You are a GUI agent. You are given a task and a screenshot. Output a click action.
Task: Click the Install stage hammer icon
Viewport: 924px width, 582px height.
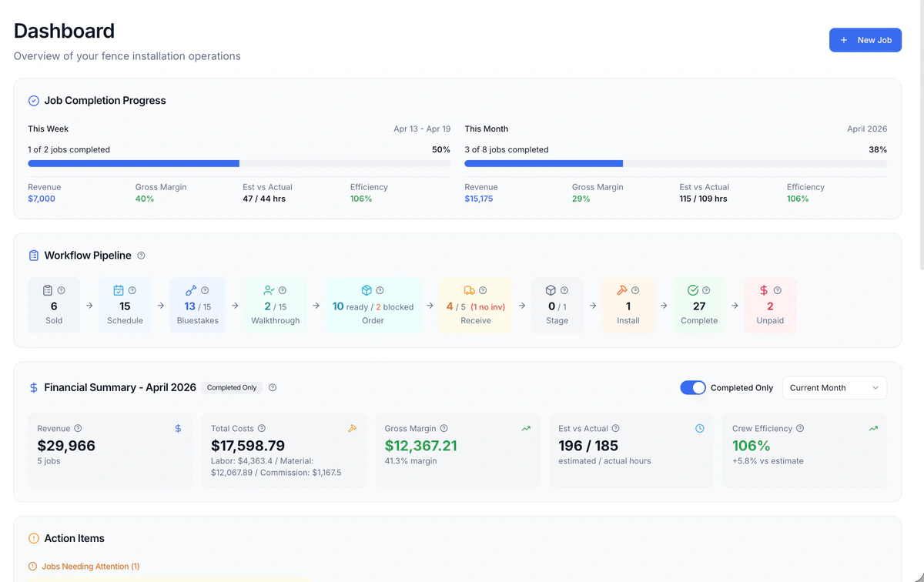tap(621, 290)
